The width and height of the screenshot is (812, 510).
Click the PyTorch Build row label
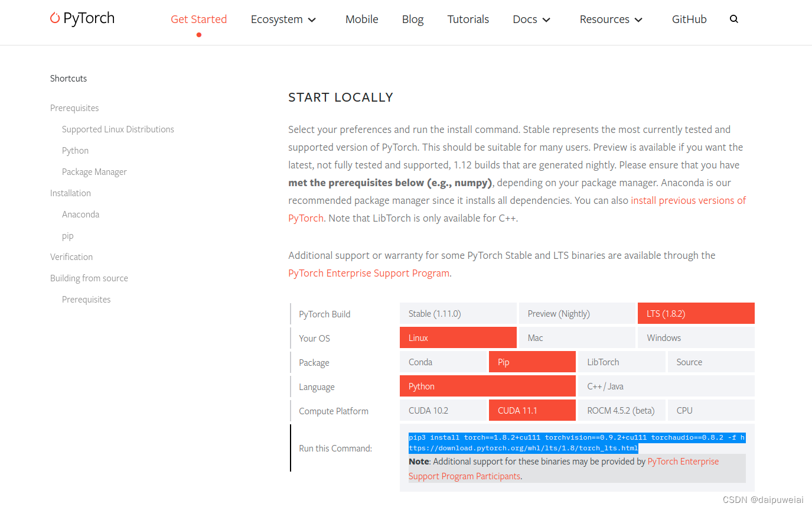point(324,314)
